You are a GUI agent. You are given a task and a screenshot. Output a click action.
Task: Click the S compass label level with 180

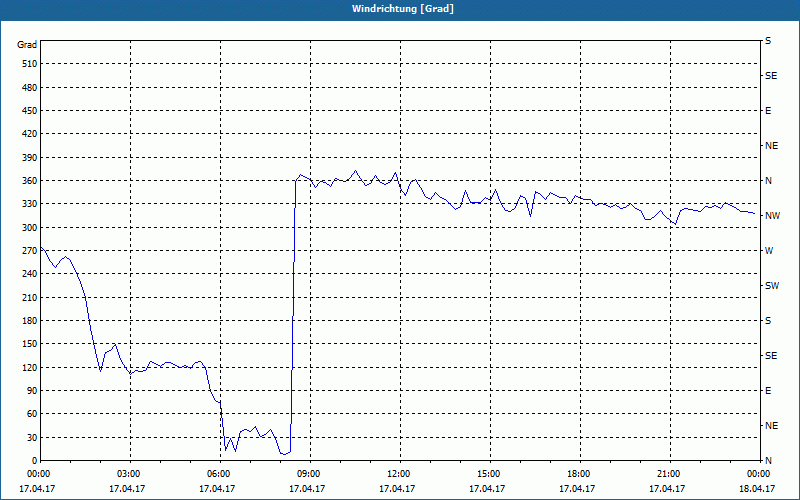pos(768,321)
